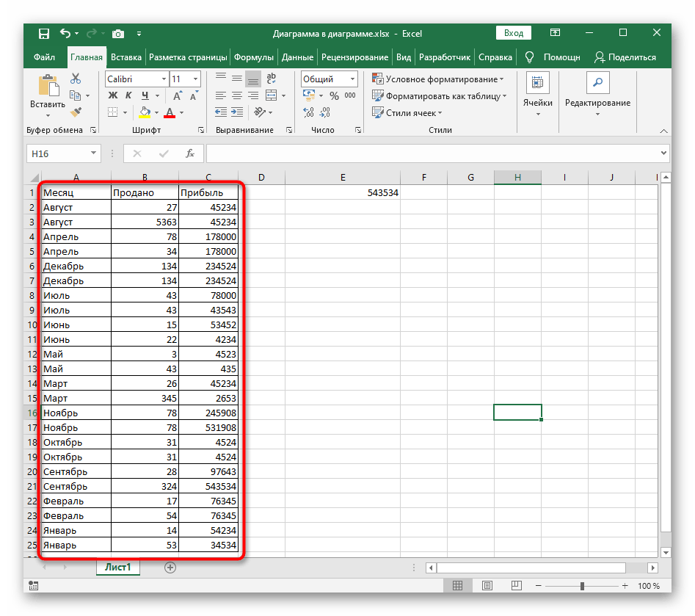Switch to the Формулы tab
The height and width of the screenshot is (616, 695).
[x=253, y=57]
